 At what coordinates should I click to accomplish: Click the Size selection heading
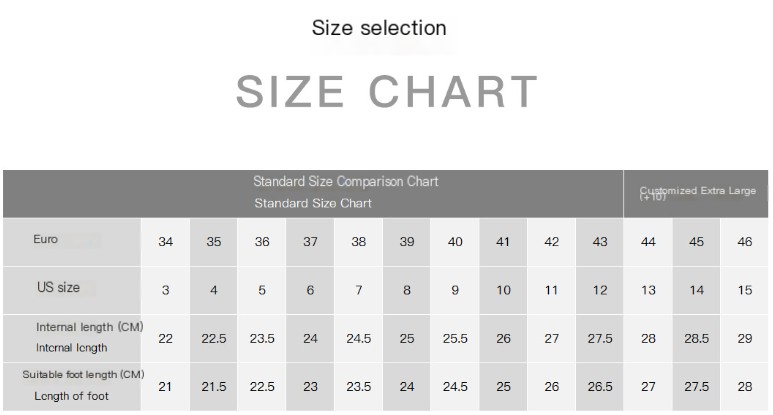pyautogui.click(x=379, y=28)
